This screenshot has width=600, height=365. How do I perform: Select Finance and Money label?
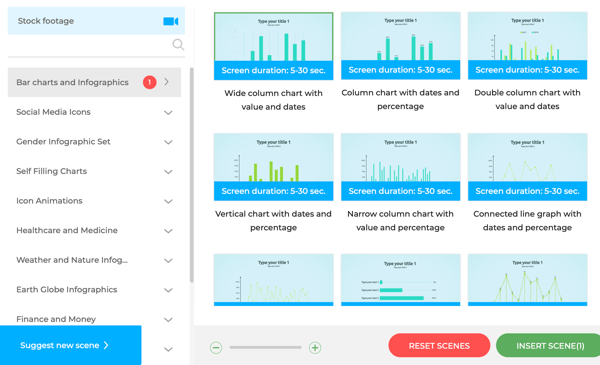(56, 319)
